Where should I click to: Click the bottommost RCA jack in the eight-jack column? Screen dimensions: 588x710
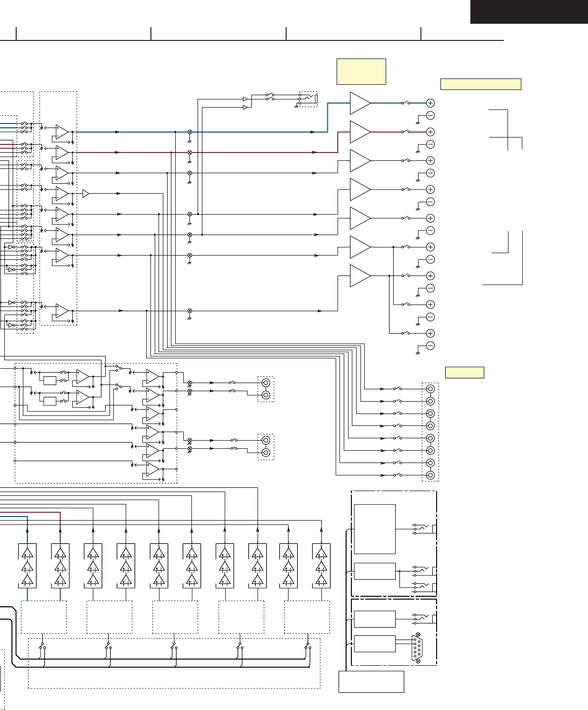click(x=430, y=475)
